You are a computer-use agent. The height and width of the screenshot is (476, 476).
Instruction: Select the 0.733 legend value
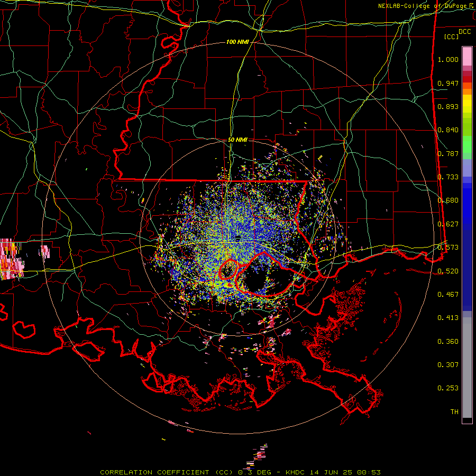[448, 177]
